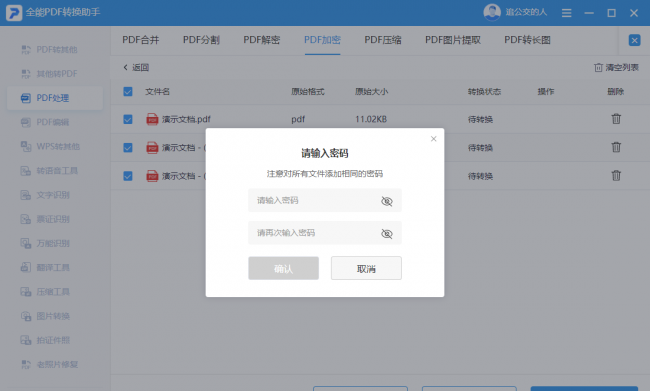Viewport: 650px width, 391px height.
Task: Open the 老照片修复 sidebar icon
Action: pyautogui.click(x=26, y=364)
